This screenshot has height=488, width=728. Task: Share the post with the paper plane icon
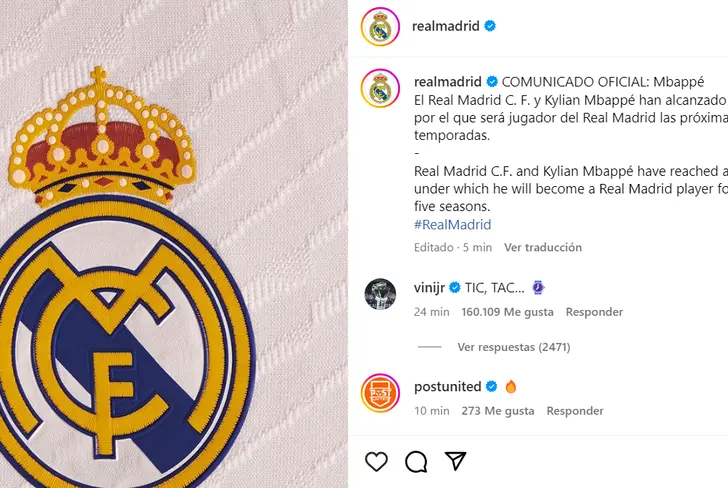(455, 461)
